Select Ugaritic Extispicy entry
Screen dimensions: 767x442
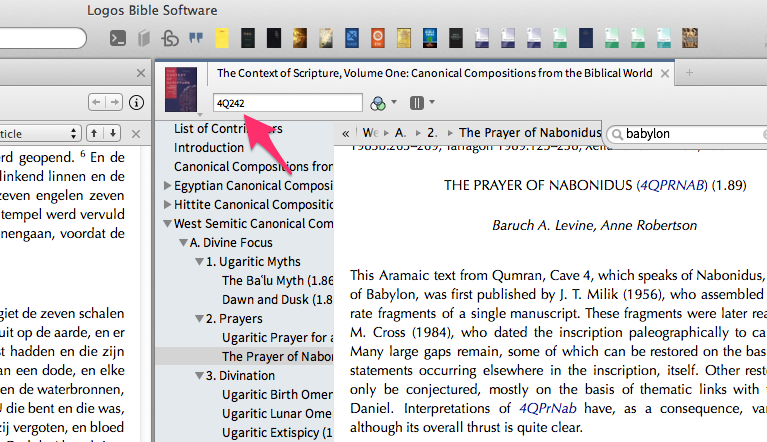(277, 433)
